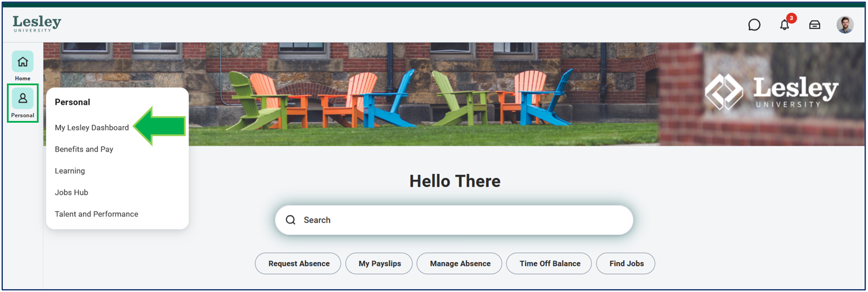The width and height of the screenshot is (868, 292).
Task: Click the Find Jobs button
Action: click(x=626, y=263)
